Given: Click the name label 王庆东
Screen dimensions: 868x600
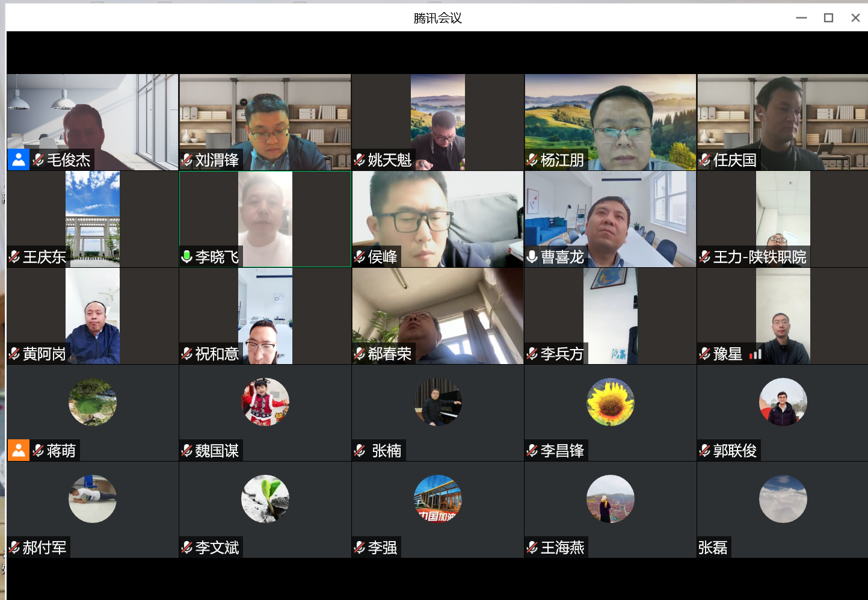Looking at the screenshot, I should click(45, 257).
